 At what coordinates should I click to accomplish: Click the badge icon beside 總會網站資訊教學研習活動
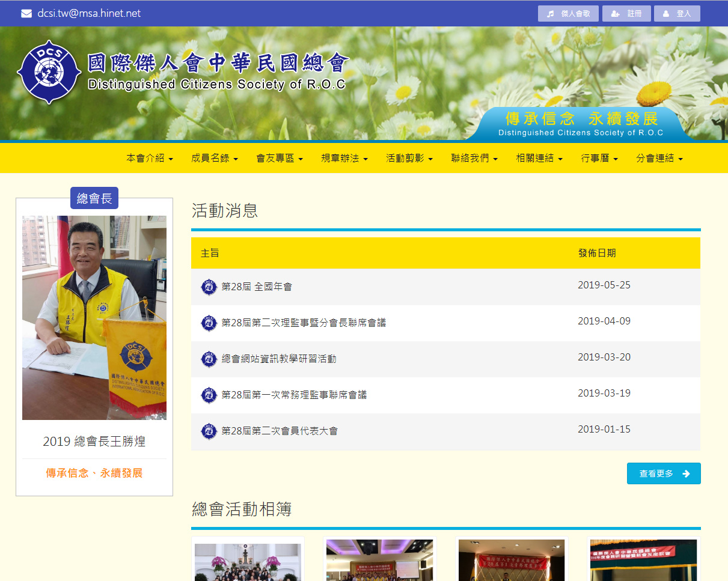click(x=209, y=359)
